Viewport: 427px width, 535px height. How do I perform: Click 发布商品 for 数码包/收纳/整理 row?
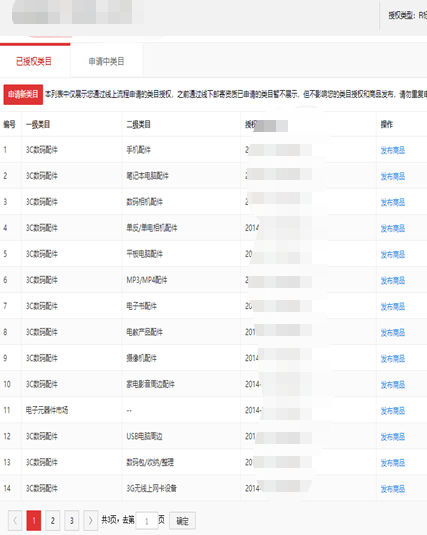393,463
